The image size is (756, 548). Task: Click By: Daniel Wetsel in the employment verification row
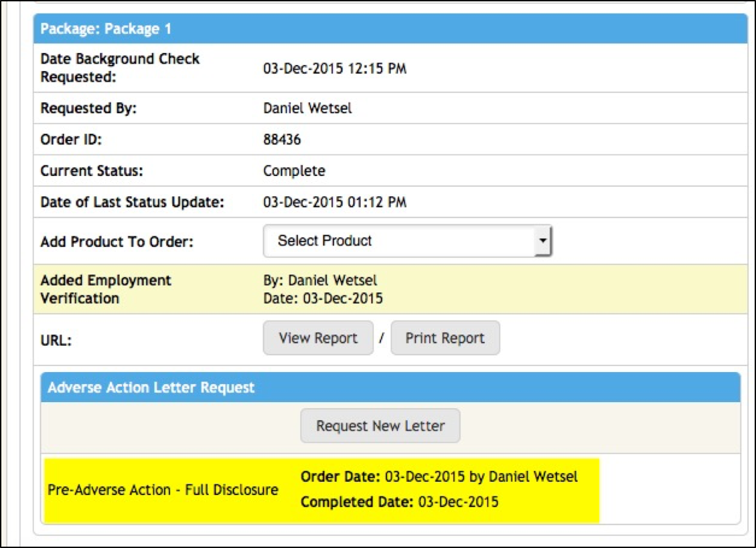pyautogui.click(x=320, y=280)
